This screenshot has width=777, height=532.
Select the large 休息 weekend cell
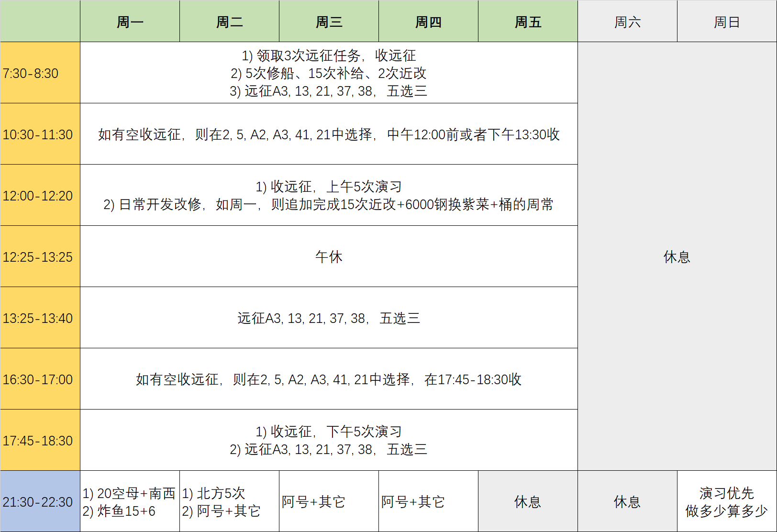click(677, 257)
